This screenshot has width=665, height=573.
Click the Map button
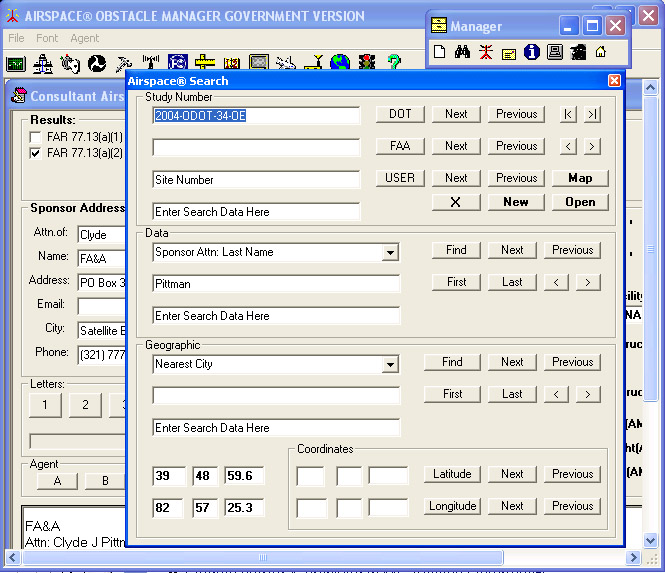coord(580,178)
